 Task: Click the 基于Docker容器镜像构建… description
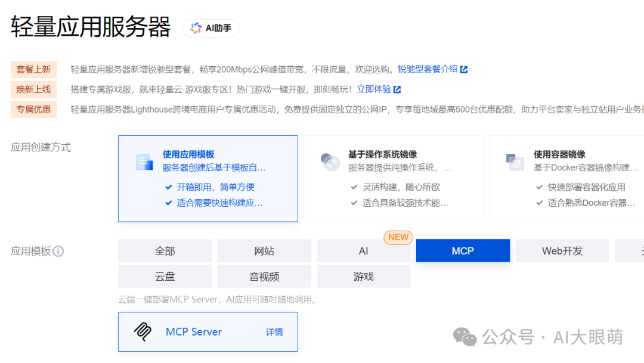(586, 167)
